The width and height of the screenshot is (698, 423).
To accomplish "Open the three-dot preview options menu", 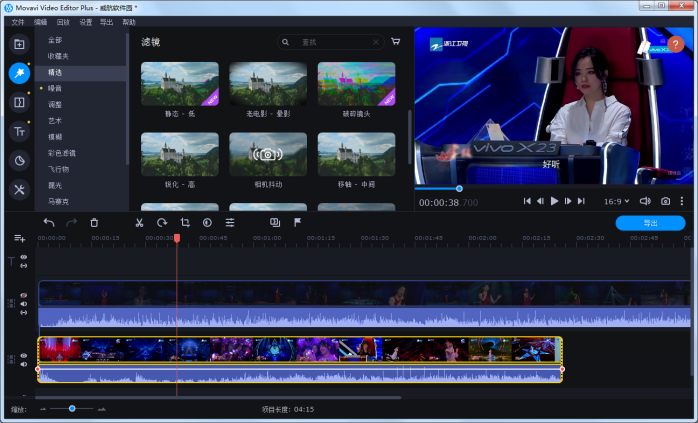I will click(x=685, y=201).
